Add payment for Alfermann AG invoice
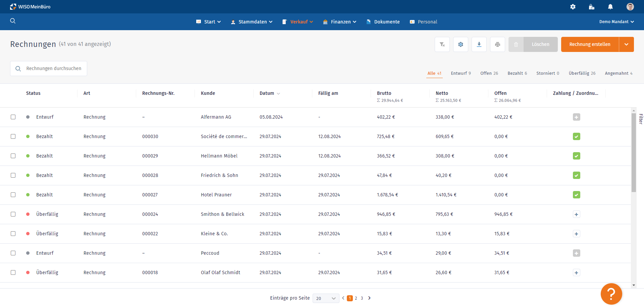Image resolution: width=644 pixels, height=308 pixels. point(576,117)
